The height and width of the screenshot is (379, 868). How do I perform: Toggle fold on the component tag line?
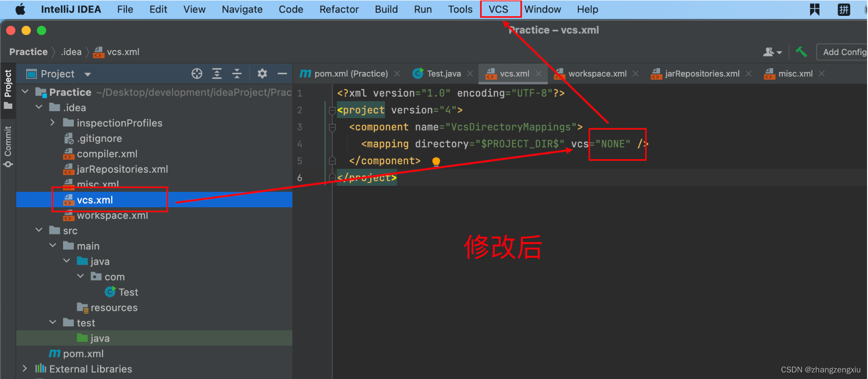tap(332, 127)
